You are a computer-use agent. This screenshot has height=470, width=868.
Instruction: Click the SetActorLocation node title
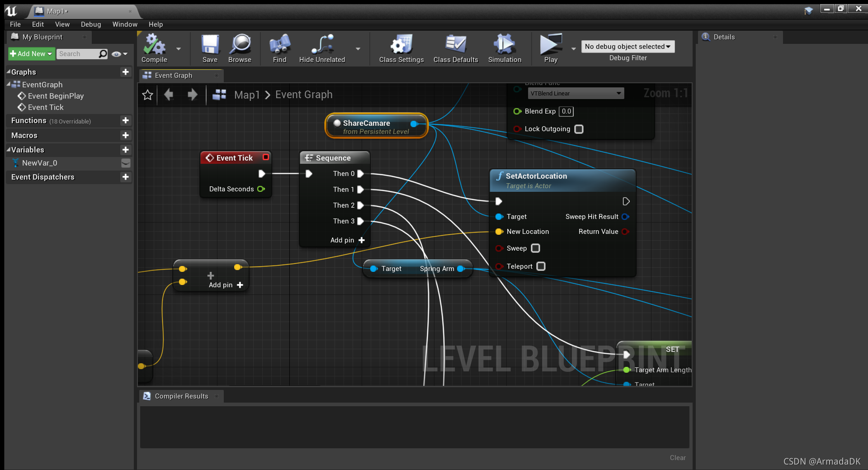pos(536,176)
